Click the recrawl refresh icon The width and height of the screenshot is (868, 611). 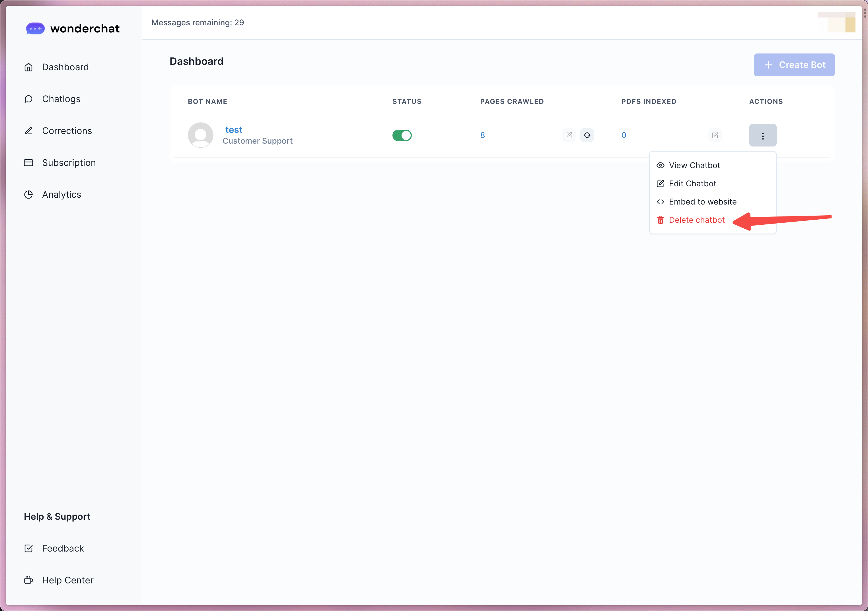587,135
